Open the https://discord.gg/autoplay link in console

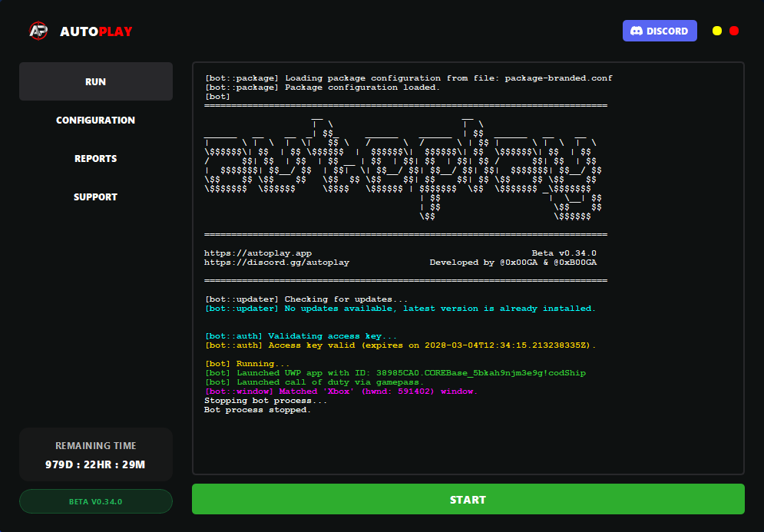[x=276, y=262]
